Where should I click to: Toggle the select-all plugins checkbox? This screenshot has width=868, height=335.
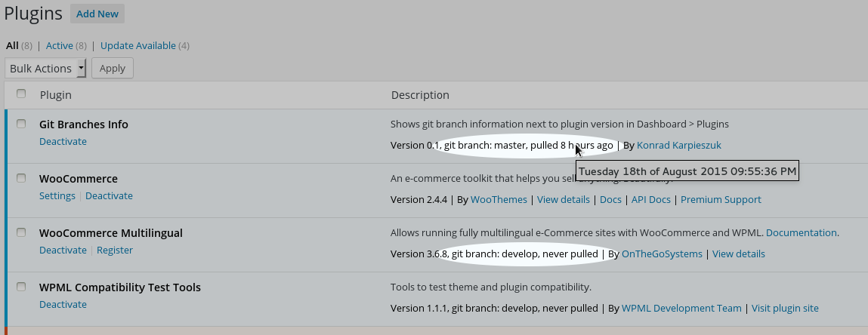point(21,94)
